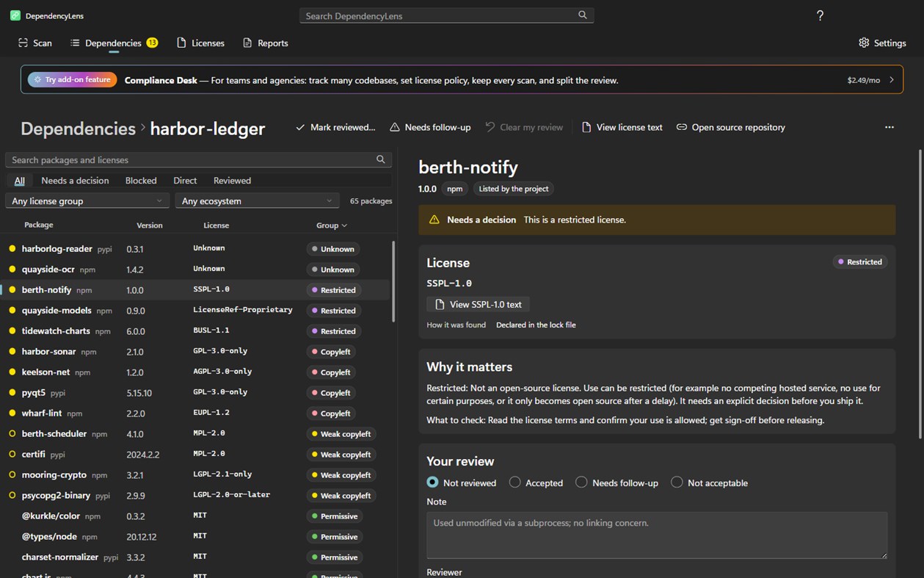Select the Reviewed filter tab
The height and width of the screenshot is (578, 924).
coord(232,181)
